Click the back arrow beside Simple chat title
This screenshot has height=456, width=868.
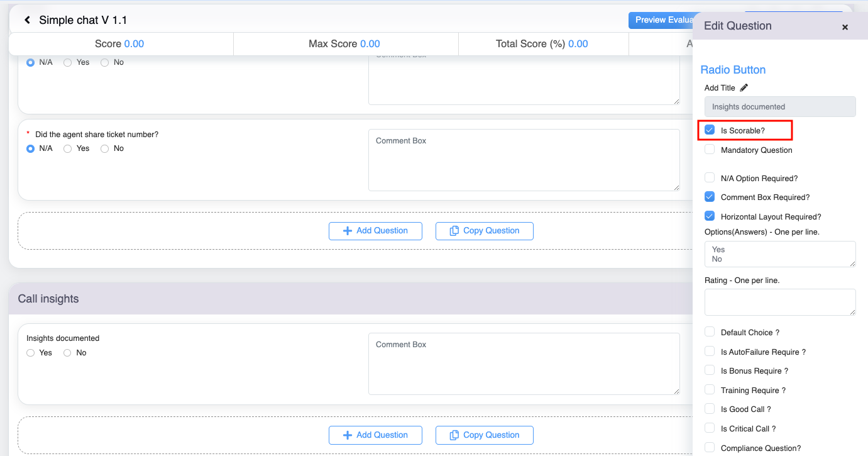point(28,20)
